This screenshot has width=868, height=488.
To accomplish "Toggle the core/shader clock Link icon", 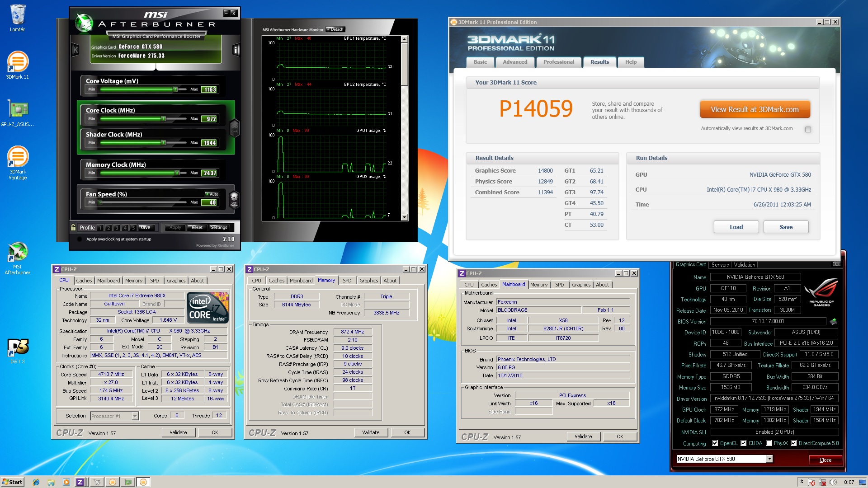I will 234,127.
